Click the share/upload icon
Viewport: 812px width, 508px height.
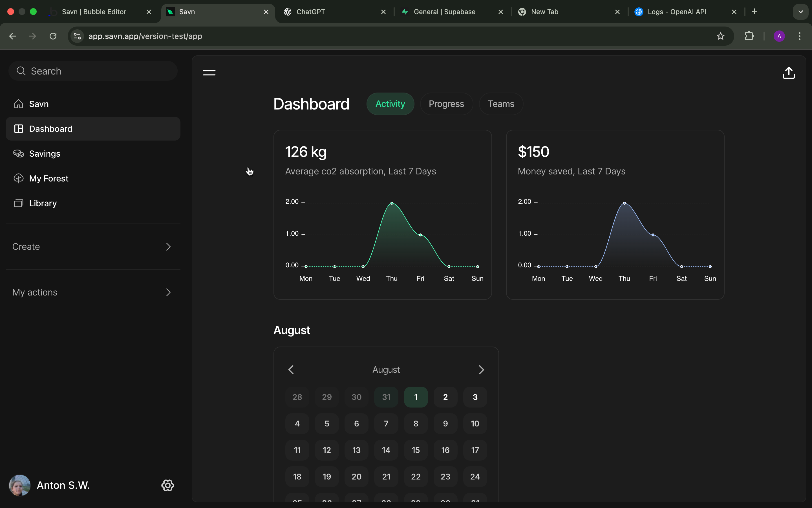789,73
